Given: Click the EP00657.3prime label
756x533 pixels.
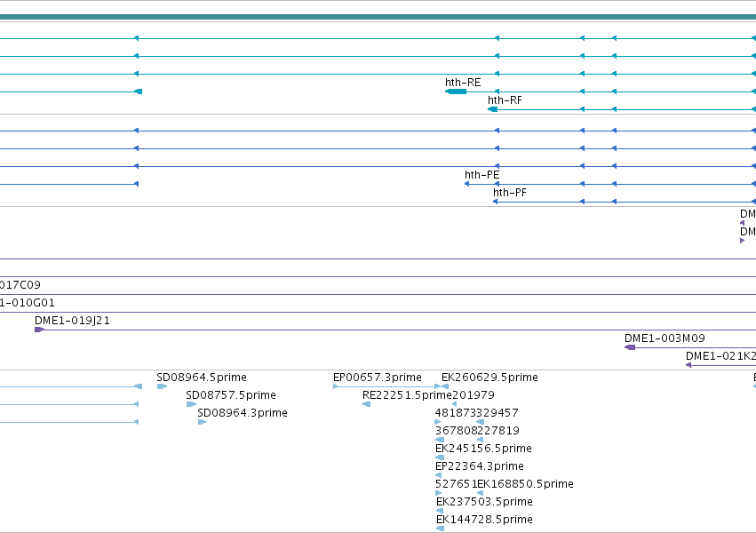Looking at the screenshot, I should point(378,378).
